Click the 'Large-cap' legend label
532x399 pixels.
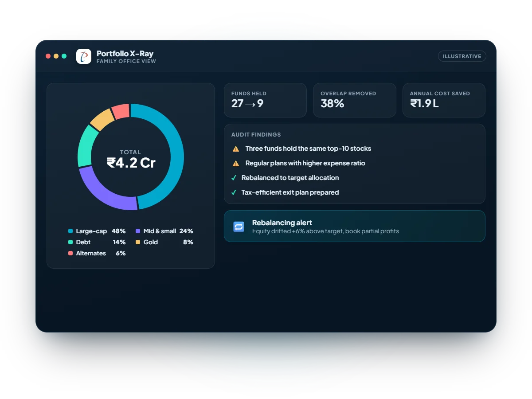coord(91,231)
